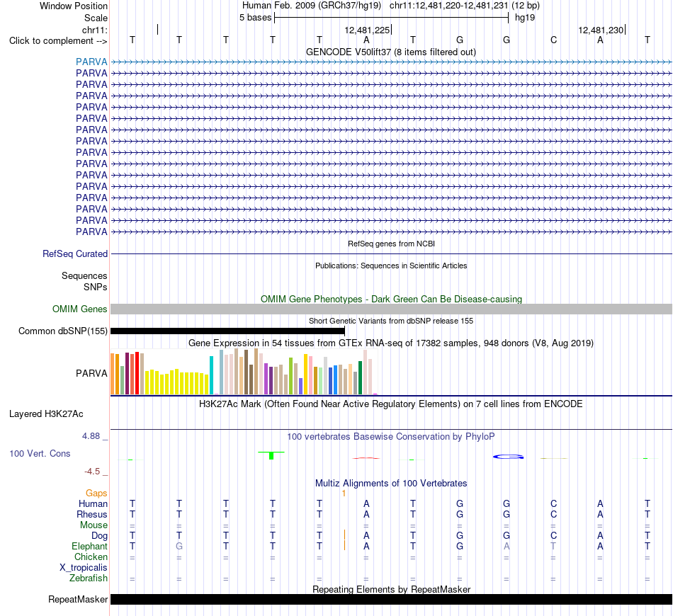673x616 pixels.
Task: Open the H3K27Ac Mark ENCODE track title
Action: point(390,404)
